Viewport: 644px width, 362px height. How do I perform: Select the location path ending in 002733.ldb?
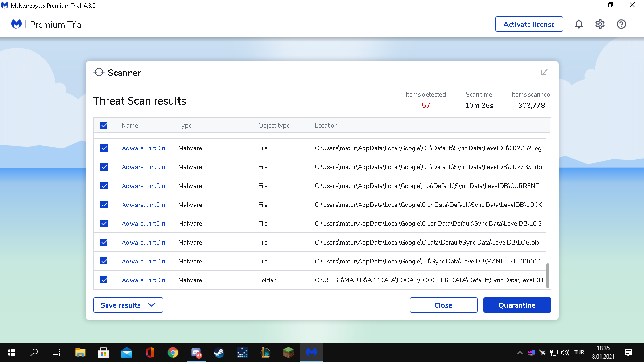click(429, 167)
